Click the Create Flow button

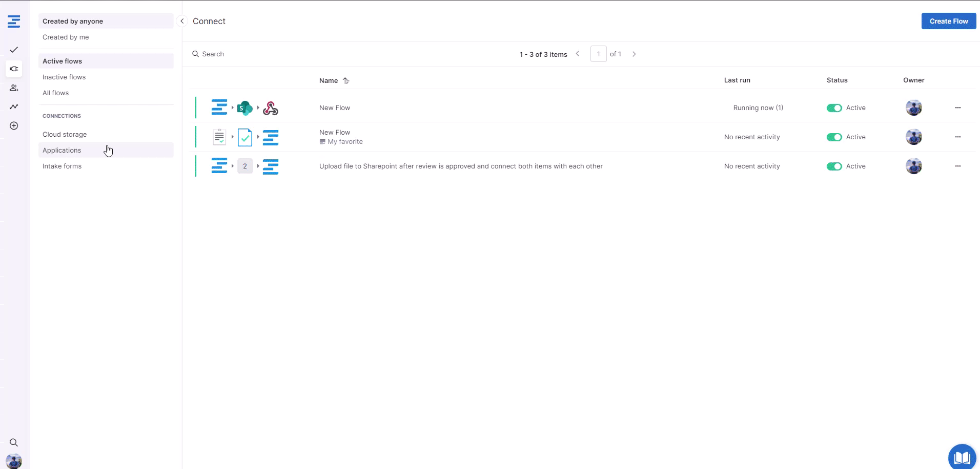948,21
